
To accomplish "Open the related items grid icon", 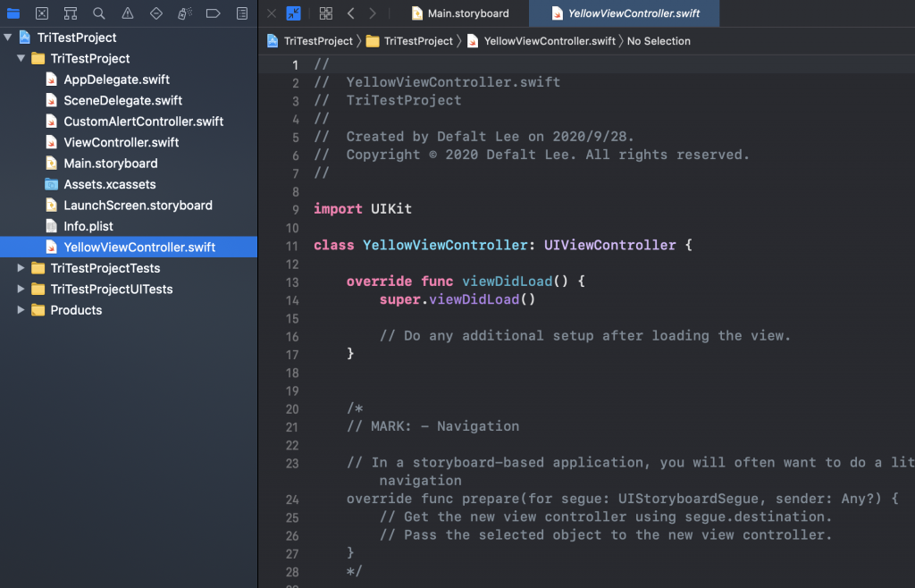I will 325,13.
